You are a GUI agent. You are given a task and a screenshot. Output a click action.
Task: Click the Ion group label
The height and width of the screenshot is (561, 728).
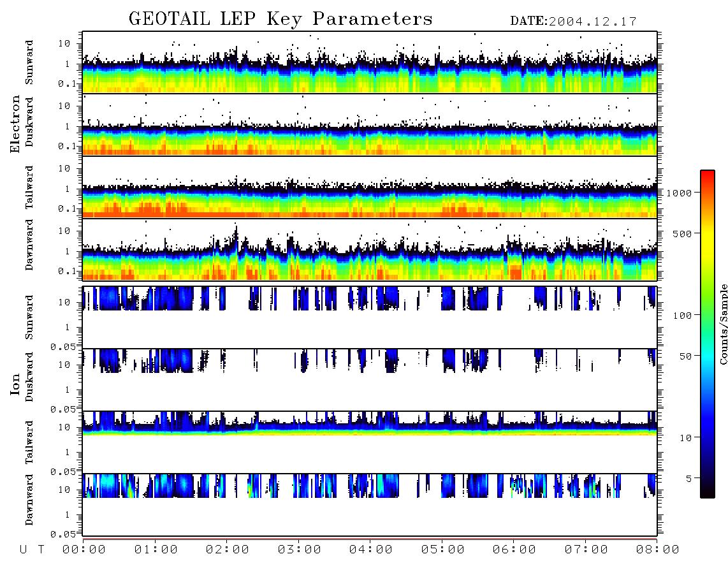(15, 384)
